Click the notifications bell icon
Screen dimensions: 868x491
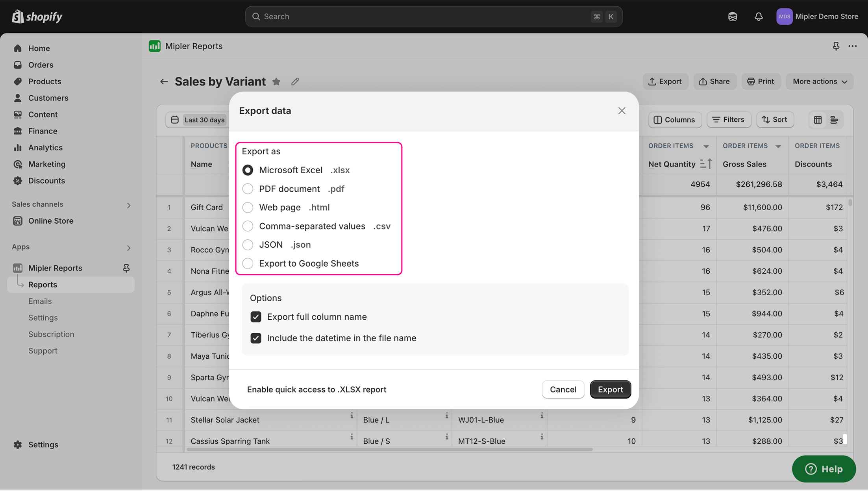pyautogui.click(x=758, y=17)
